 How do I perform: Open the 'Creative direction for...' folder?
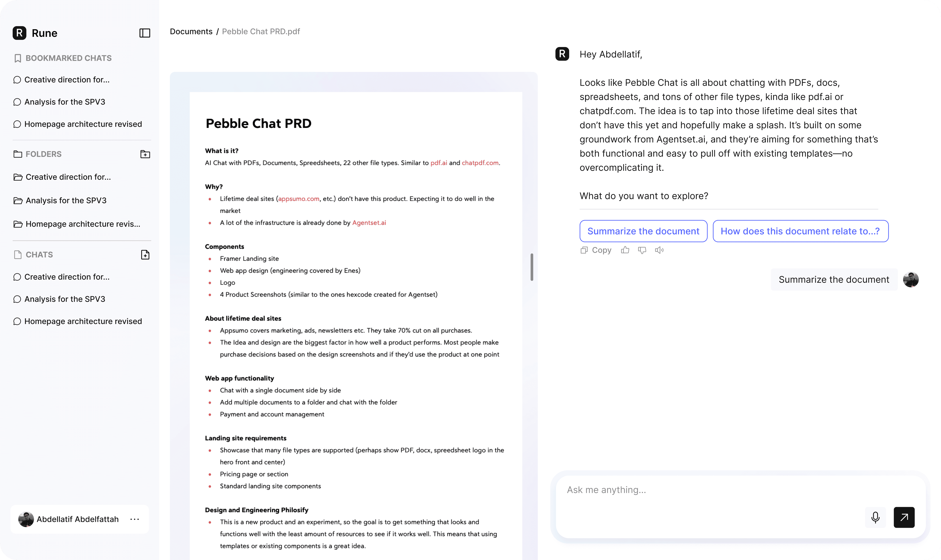(68, 177)
